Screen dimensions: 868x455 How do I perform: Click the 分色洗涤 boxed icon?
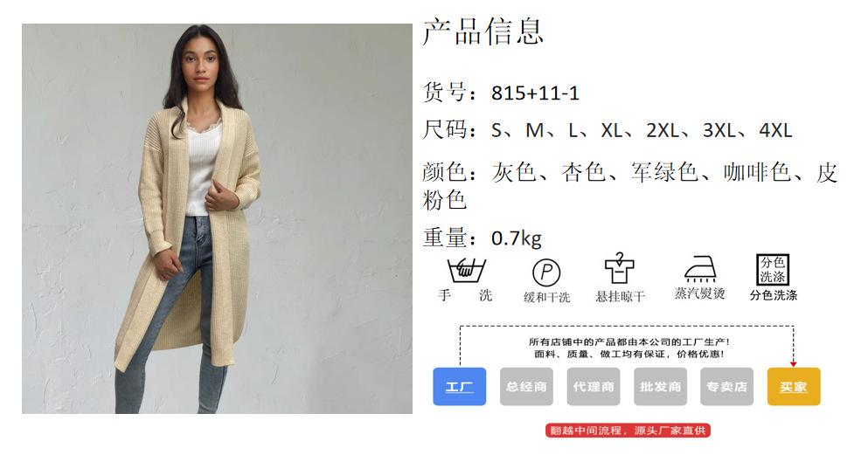773,270
